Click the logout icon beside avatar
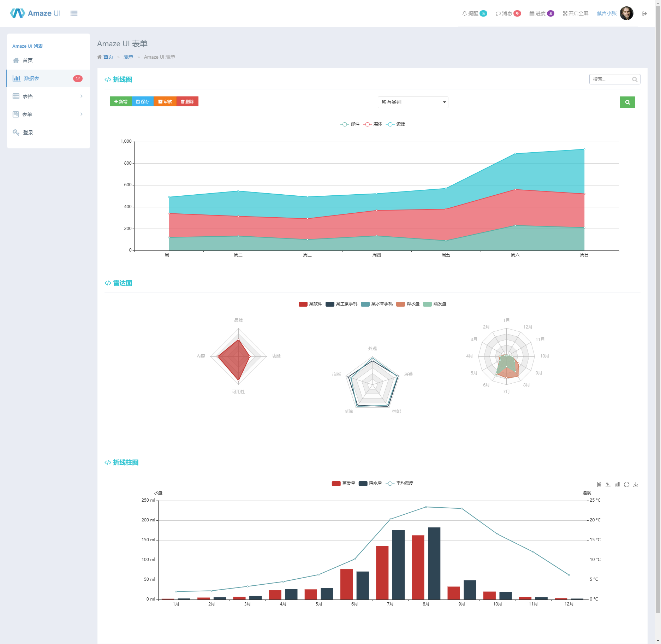Image resolution: width=661 pixels, height=644 pixels. pos(644,13)
